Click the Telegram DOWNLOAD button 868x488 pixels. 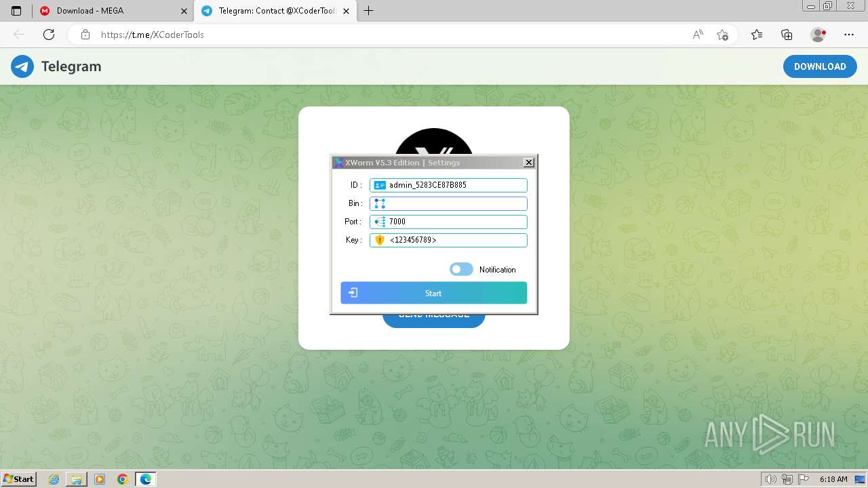click(x=820, y=66)
